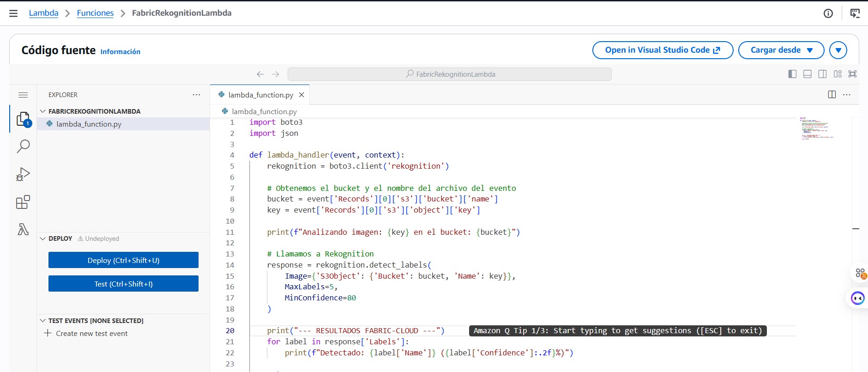Click the Python file icon in breadcrumb

click(x=225, y=111)
